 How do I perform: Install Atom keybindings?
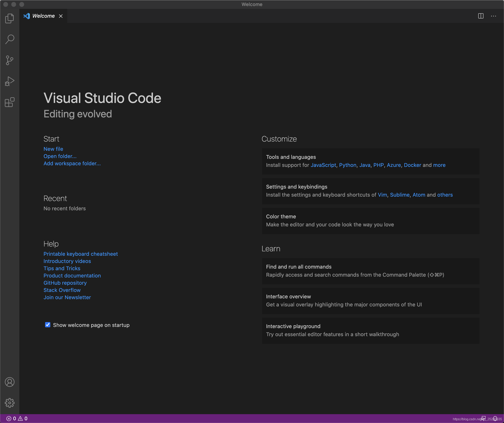tap(419, 195)
